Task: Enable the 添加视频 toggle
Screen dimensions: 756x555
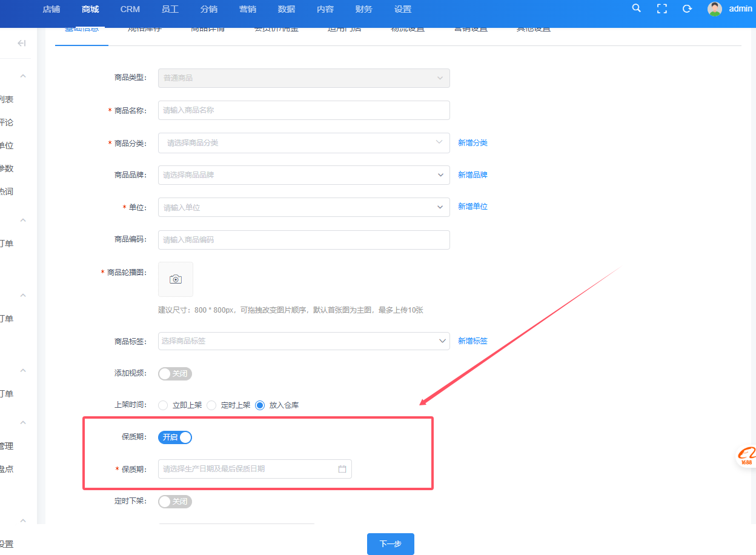Action: 175,374
